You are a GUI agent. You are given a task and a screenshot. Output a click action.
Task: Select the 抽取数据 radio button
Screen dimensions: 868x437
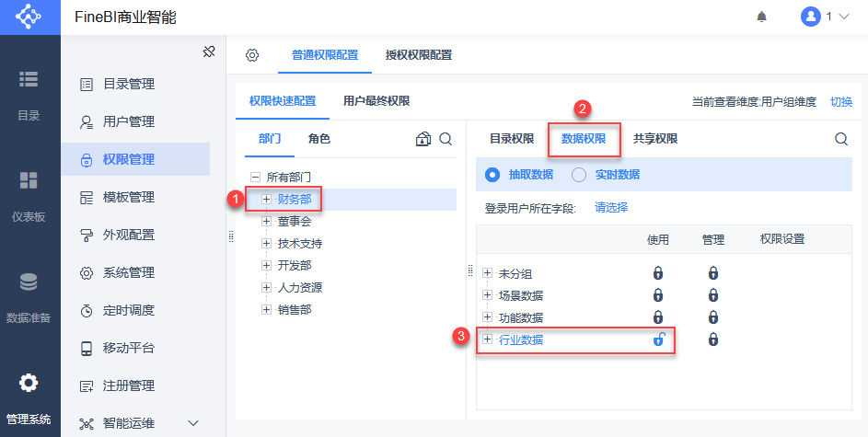(492, 175)
